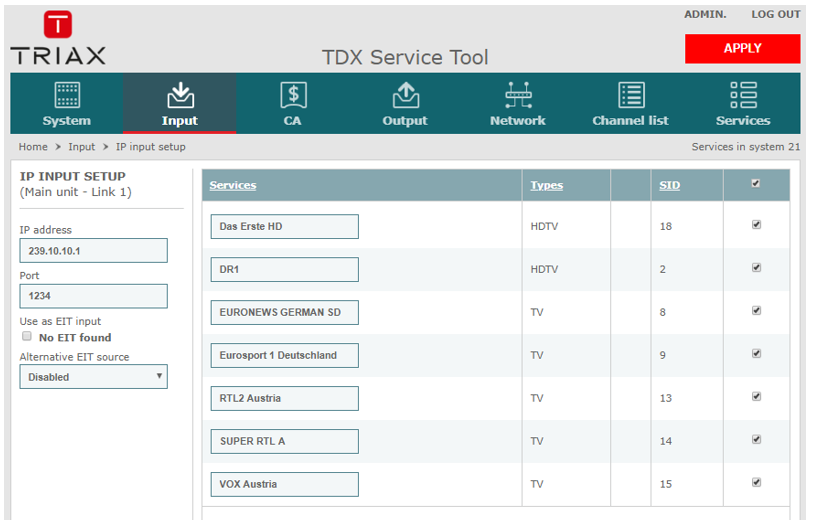This screenshot has height=520, width=813.
Task: Uncheck the Das Erste HD service checkbox
Action: (x=756, y=224)
